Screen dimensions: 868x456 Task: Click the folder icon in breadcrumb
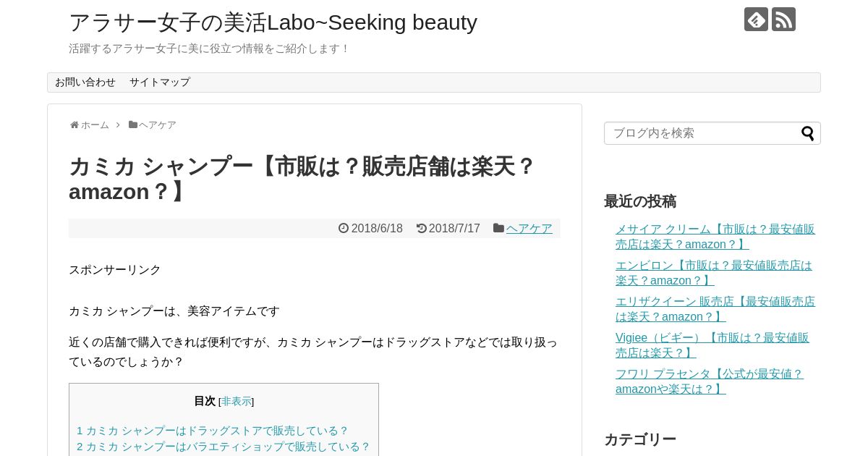pyautogui.click(x=133, y=124)
